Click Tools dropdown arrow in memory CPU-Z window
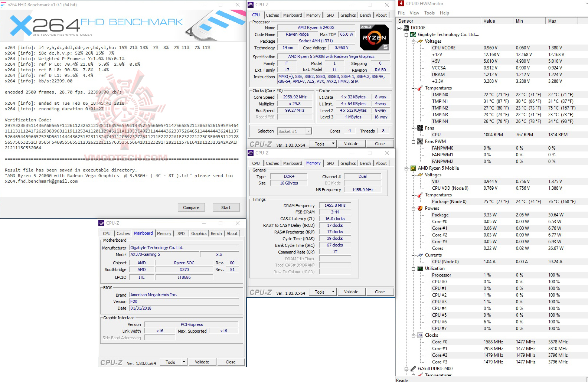Image resolution: width=588 pixels, height=382 pixels. tap(333, 292)
